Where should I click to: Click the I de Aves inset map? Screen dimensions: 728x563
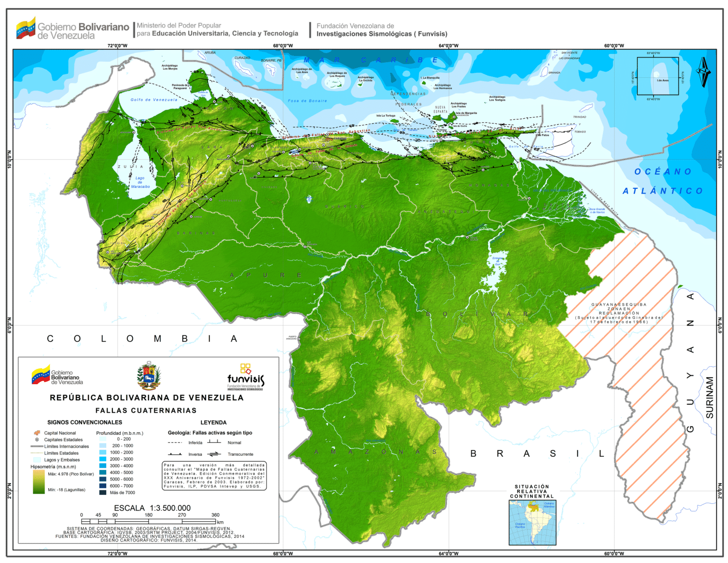[x=658, y=76]
